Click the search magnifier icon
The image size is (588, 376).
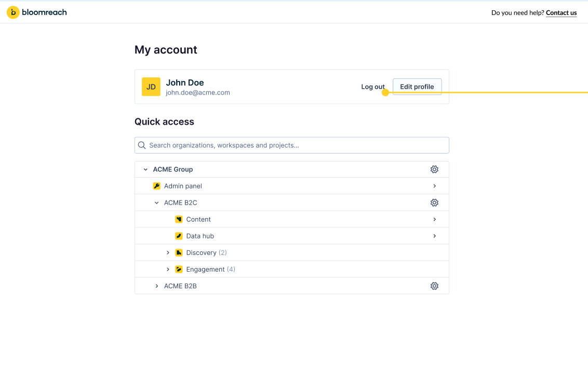point(142,145)
